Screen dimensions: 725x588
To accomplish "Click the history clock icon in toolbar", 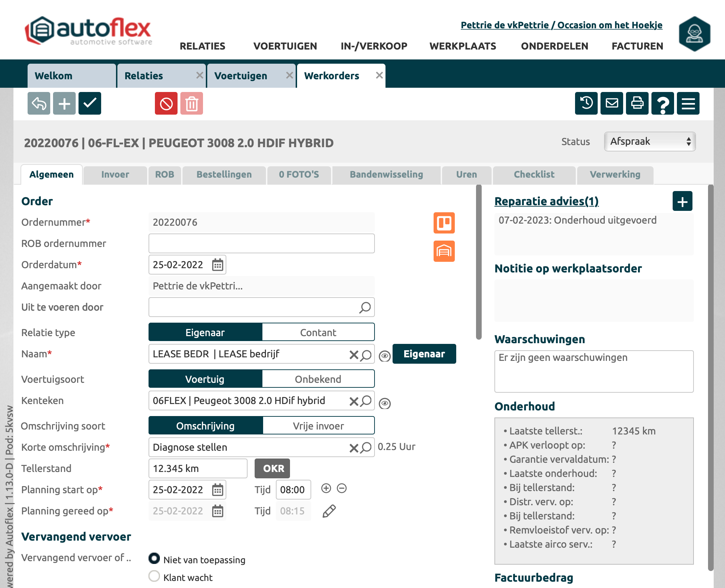I will tap(586, 103).
